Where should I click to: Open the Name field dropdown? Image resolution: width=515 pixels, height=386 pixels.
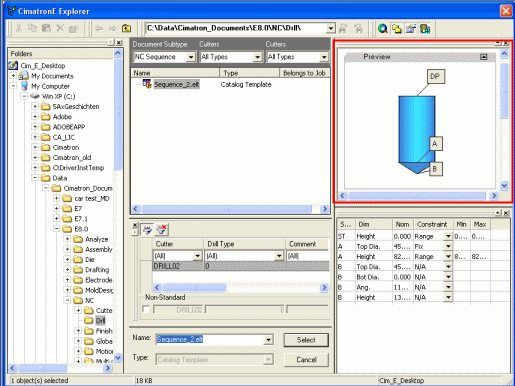coord(268,340)
